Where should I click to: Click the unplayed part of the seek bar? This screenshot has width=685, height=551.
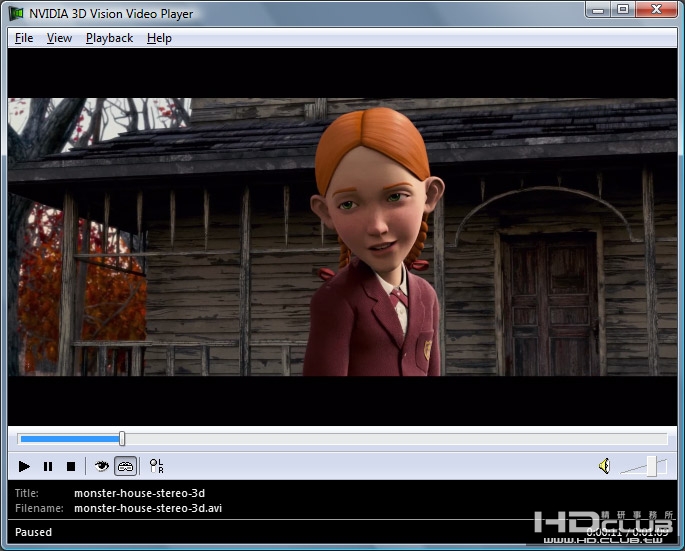(x=396, y=439)
